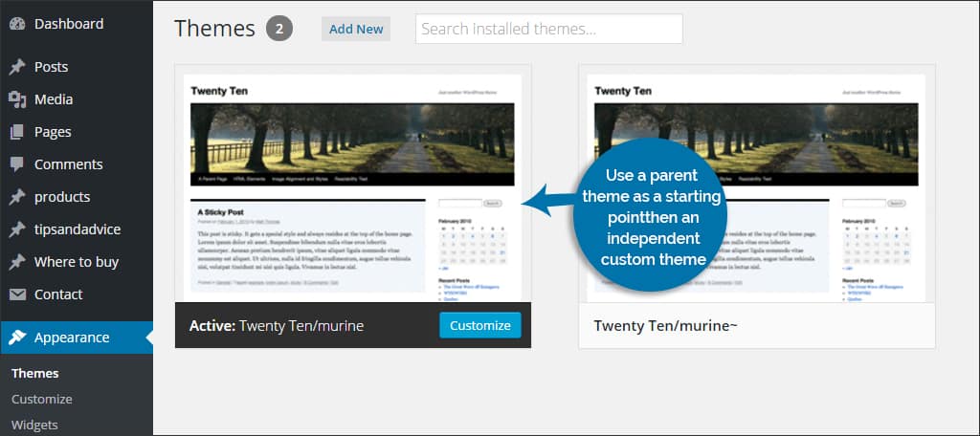Screen dimensions: 980x436
Task: Click the Twenty Ten/murine~ theme name
Action: tap(666, 326)
